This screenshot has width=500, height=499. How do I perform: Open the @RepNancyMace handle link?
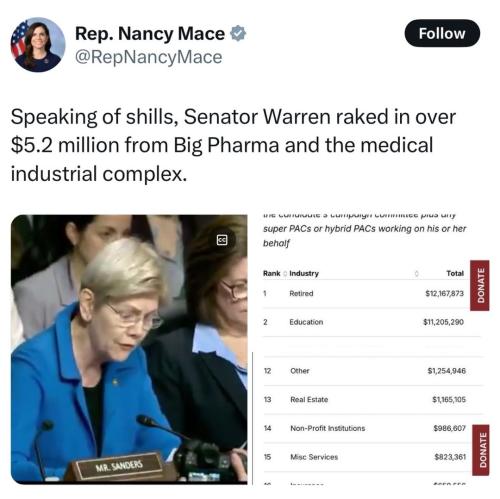point(149,57)
